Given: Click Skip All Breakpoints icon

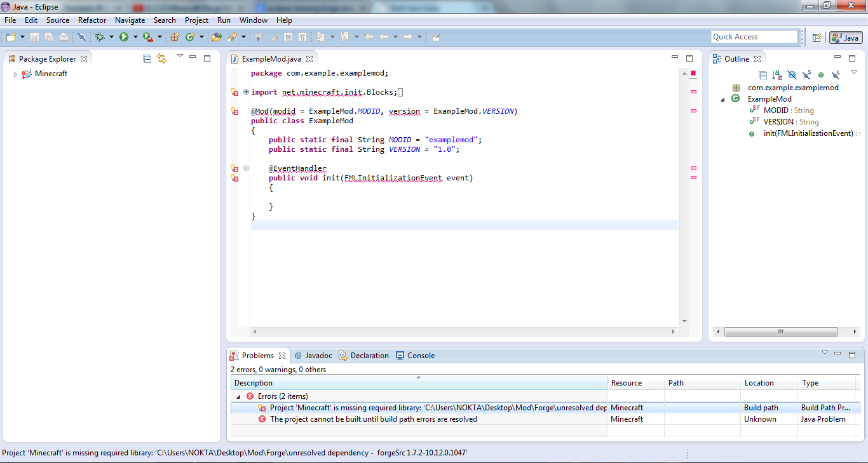Looking at the screenshot, I should click(81, 37).
